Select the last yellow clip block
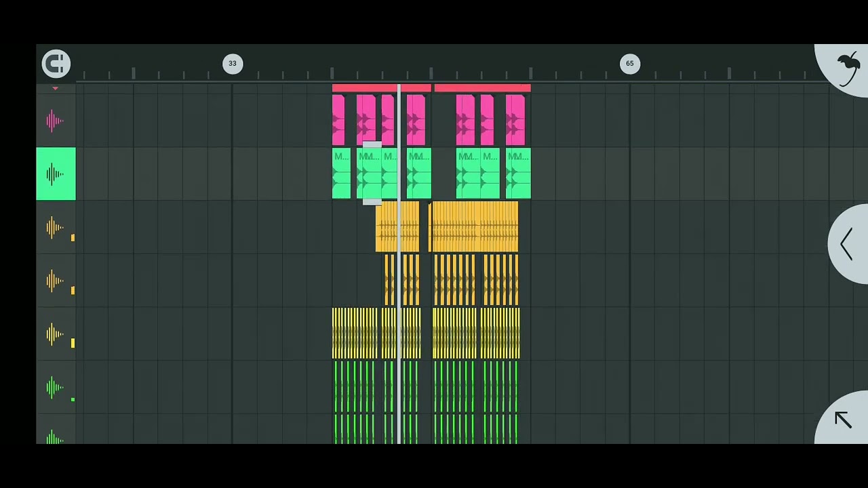Viewport: 868px width, 488px height. pos(500,333)
